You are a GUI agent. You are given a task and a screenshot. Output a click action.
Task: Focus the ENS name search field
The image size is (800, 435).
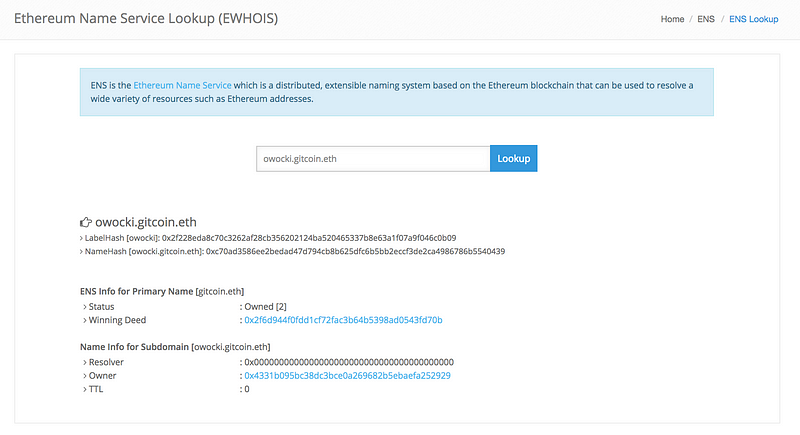[373, 159]
